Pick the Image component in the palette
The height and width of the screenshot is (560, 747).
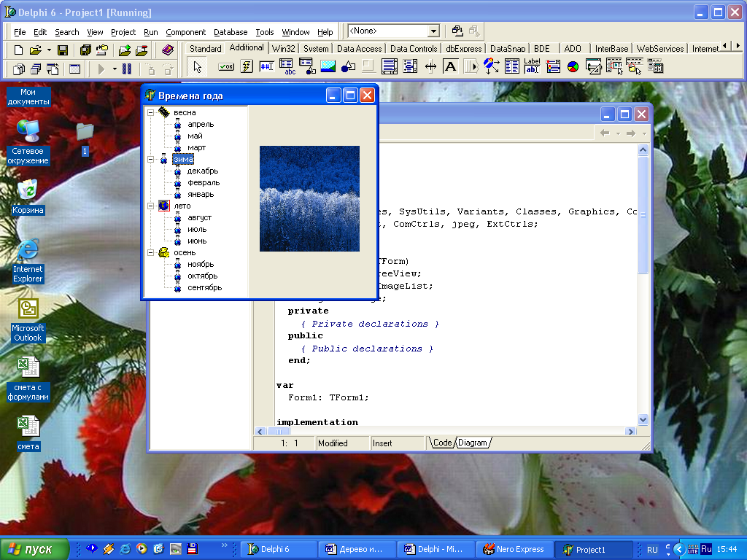tap(328, 67)
